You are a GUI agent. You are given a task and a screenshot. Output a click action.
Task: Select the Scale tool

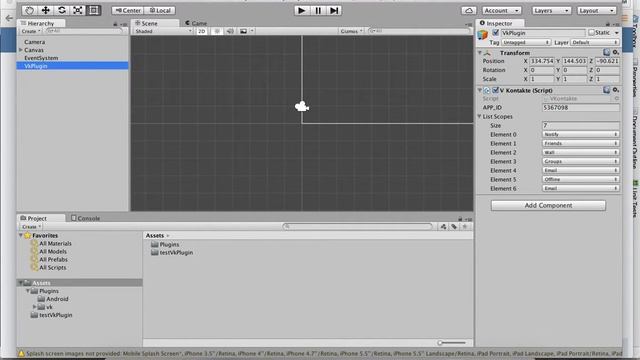[78, 10]
